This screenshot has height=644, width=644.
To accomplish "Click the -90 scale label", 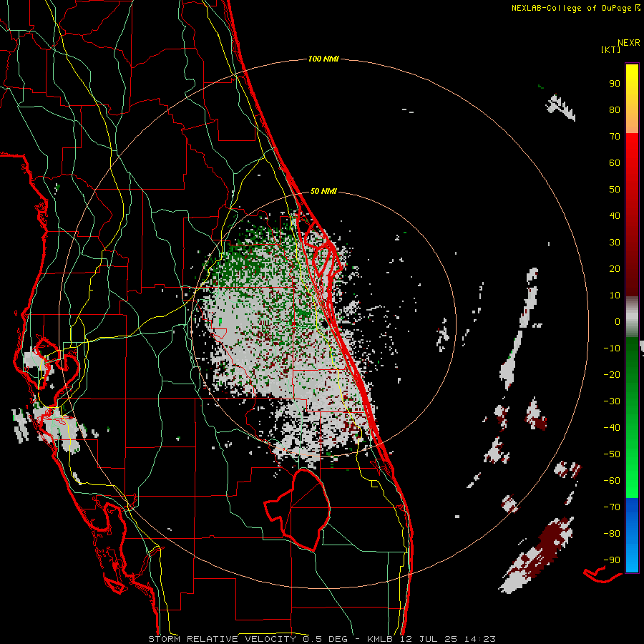I will (612, 560).
